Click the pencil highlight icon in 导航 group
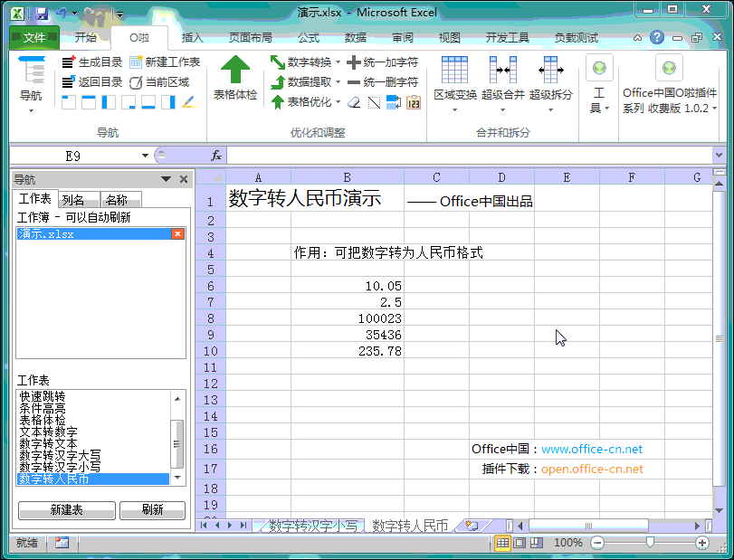The image size is (734, 560). [x=188, y=102]
